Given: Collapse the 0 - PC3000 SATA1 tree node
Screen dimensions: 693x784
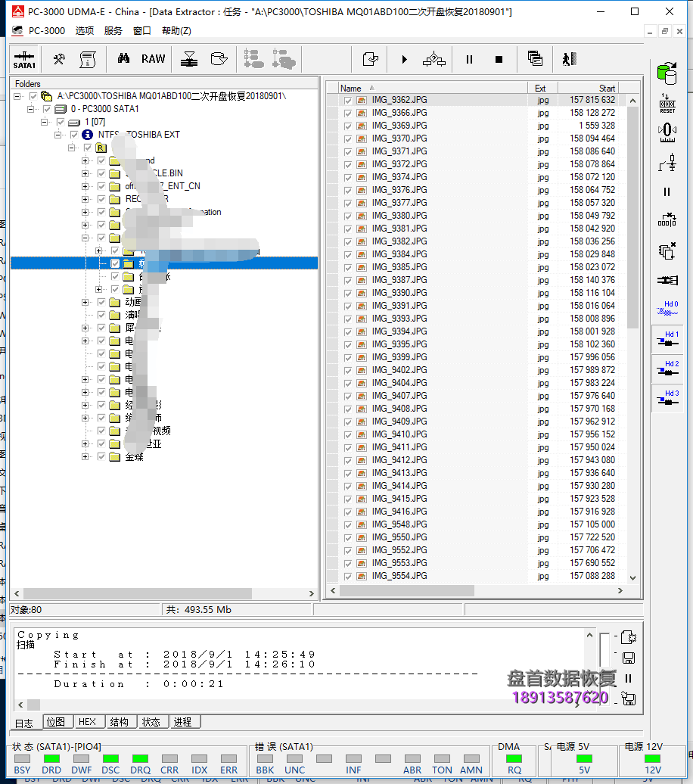Looking at the screenshot, I should click(x=32, y=109).
